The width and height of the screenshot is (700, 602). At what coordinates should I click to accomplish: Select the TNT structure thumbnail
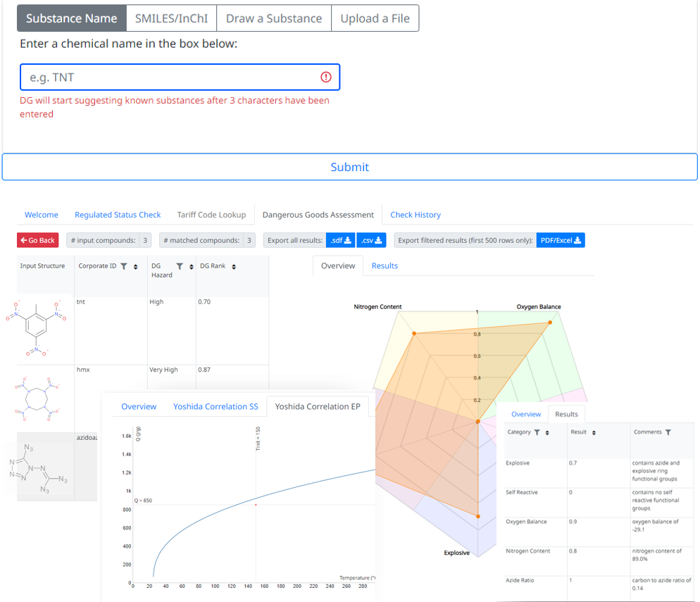(x=36, y=328)
